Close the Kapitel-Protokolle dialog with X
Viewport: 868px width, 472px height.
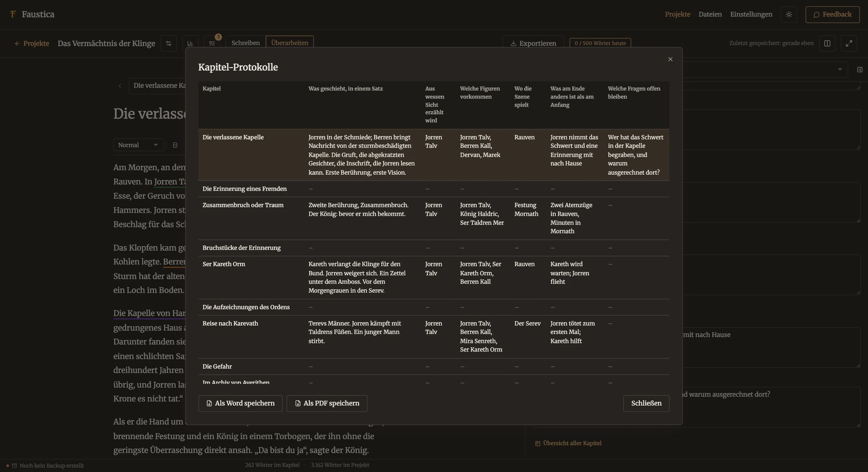pos(670,59)
